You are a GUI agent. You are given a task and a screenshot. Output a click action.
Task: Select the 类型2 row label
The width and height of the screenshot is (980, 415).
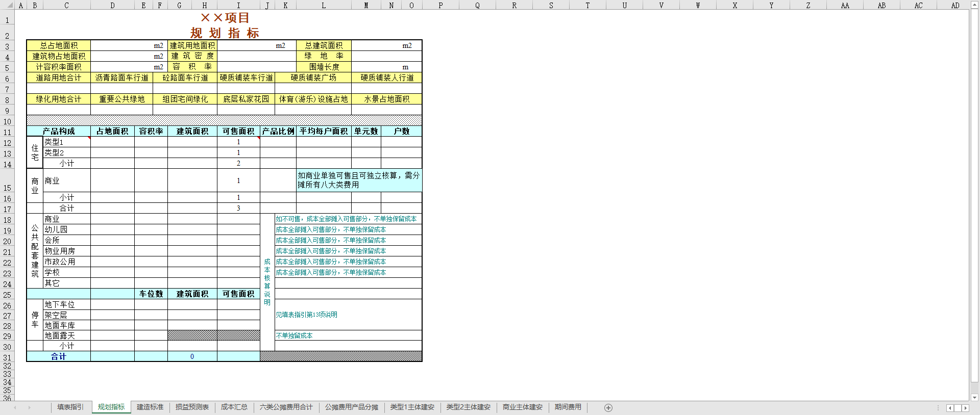coord(66,152)
